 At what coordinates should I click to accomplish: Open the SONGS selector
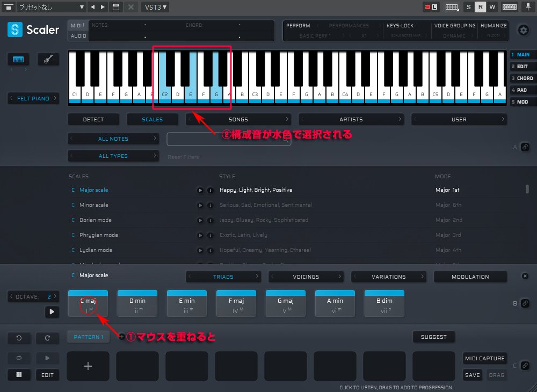pyautogui.click(x=238, y=120)
